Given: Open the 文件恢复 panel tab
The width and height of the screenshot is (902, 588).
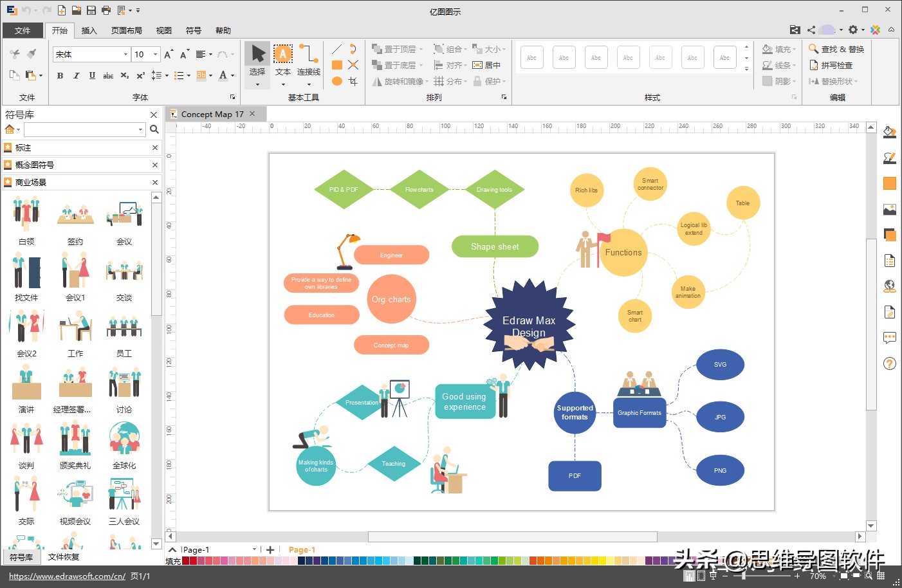Looking at the screenshot, I should (x=64, y=557).
